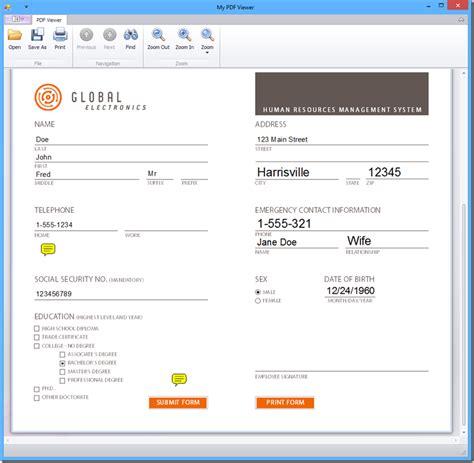Click the Middle name field containing Fred
474x463 pixels.
[x=87, y=174]
